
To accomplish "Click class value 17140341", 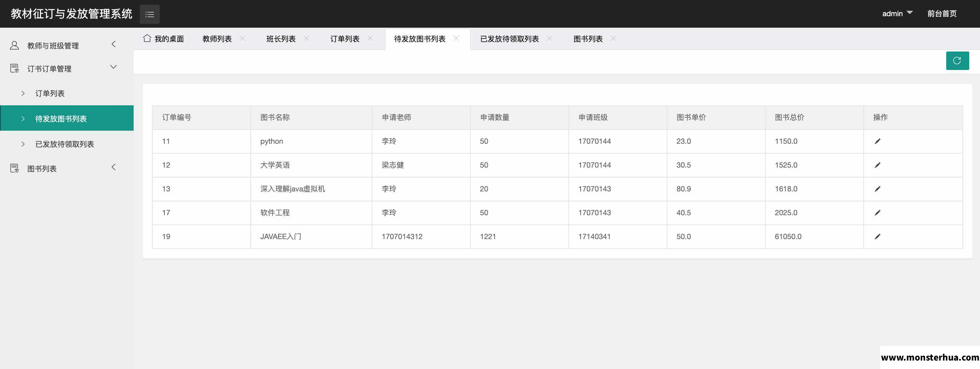I will pyautogui.click(x=594, y=237).
